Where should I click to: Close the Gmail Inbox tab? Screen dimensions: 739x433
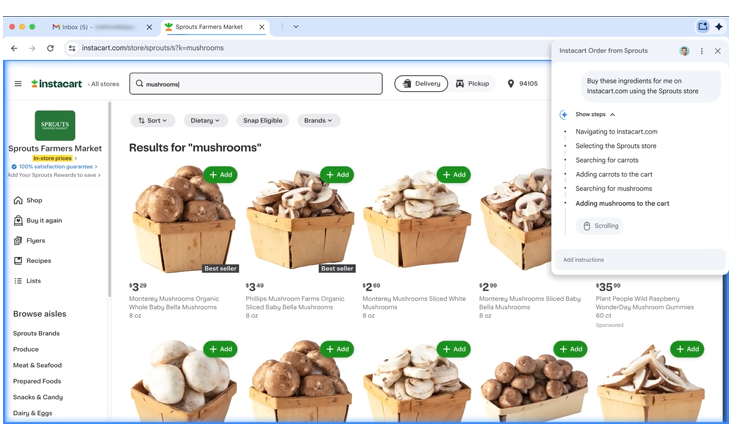point(149,27)
